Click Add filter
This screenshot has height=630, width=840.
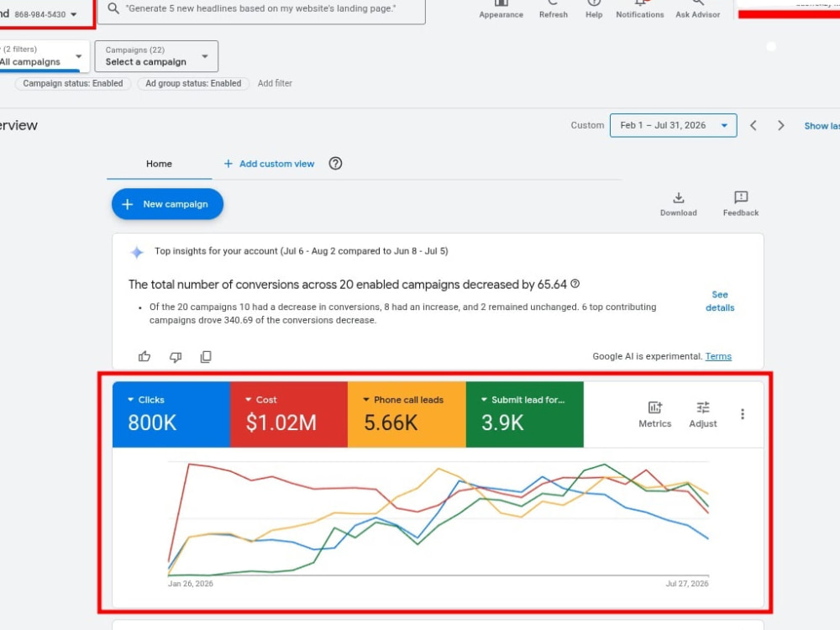pyautogui.click(x=275, y=83)
